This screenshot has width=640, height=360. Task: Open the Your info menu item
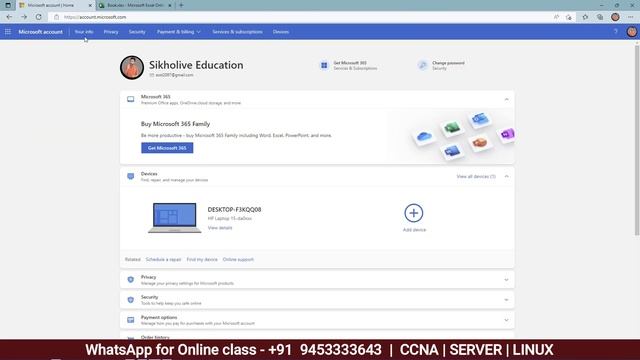(84, 31)
